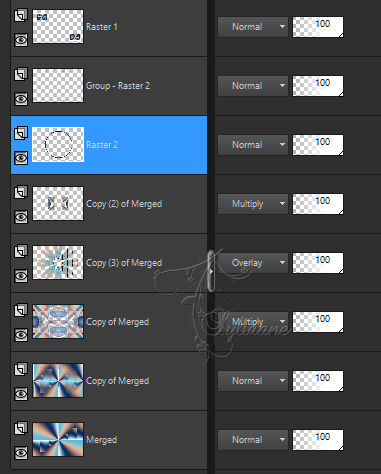Toggle visibility of Copy (3) of Merged layer
This screenshot has width=381, height=474.
coord(21,276)
